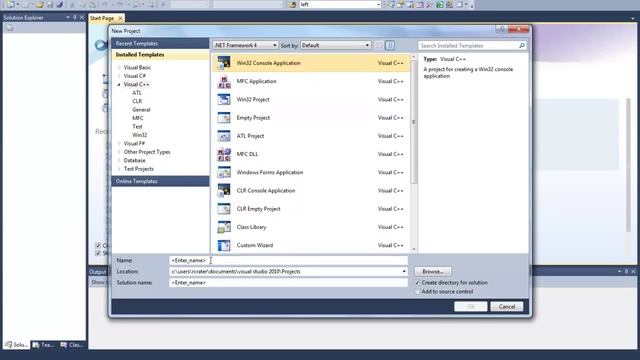This screenshot has height=360, width=640.
Task: Click the OK button
Action: point(471,307)
